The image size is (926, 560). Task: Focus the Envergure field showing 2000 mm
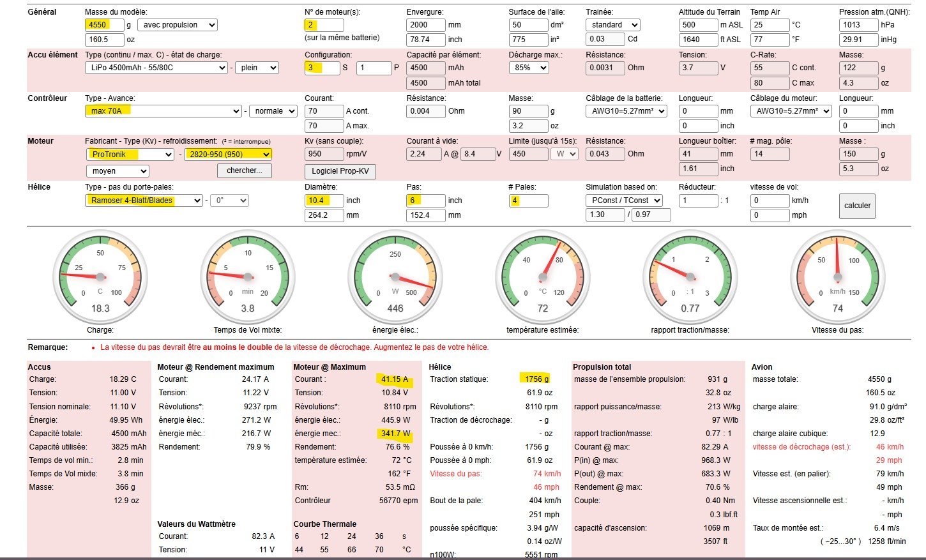tap(425, 25)
